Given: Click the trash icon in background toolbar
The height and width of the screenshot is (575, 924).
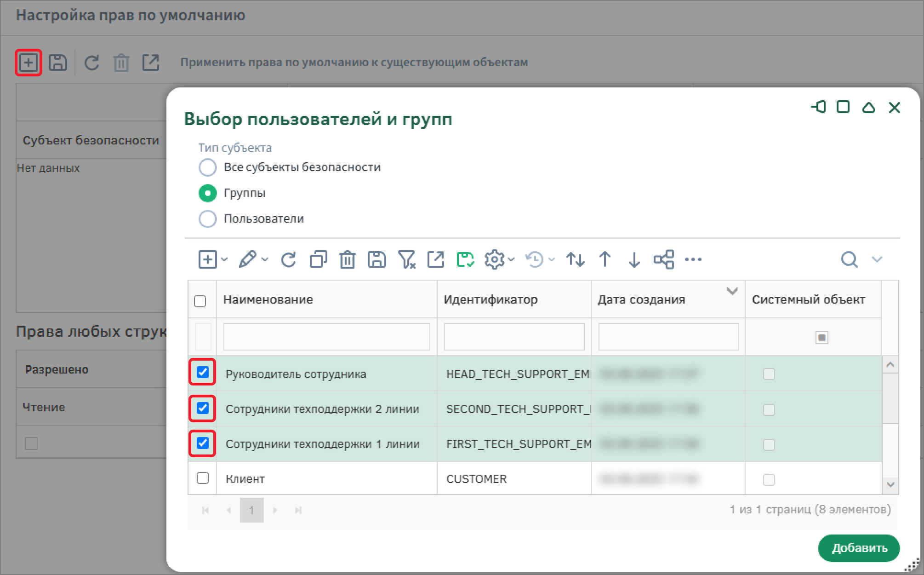Looking at the screenshot, I should click(121, 63).
